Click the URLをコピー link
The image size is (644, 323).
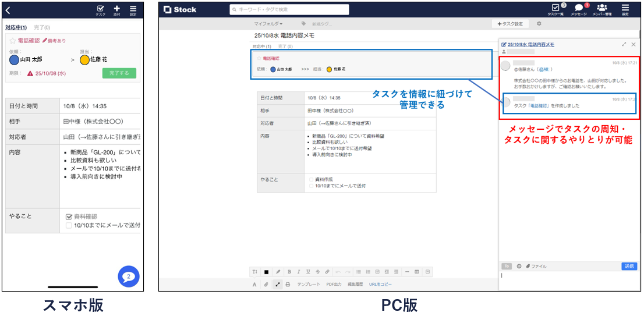(x=380, y=284)
